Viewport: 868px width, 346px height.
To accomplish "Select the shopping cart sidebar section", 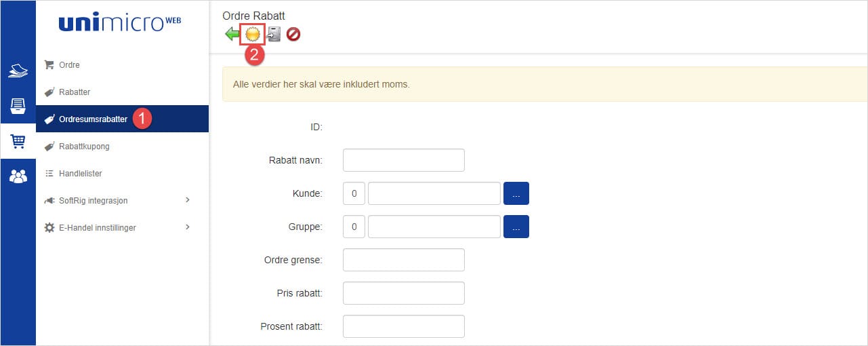I will click(x=18, y=141).
